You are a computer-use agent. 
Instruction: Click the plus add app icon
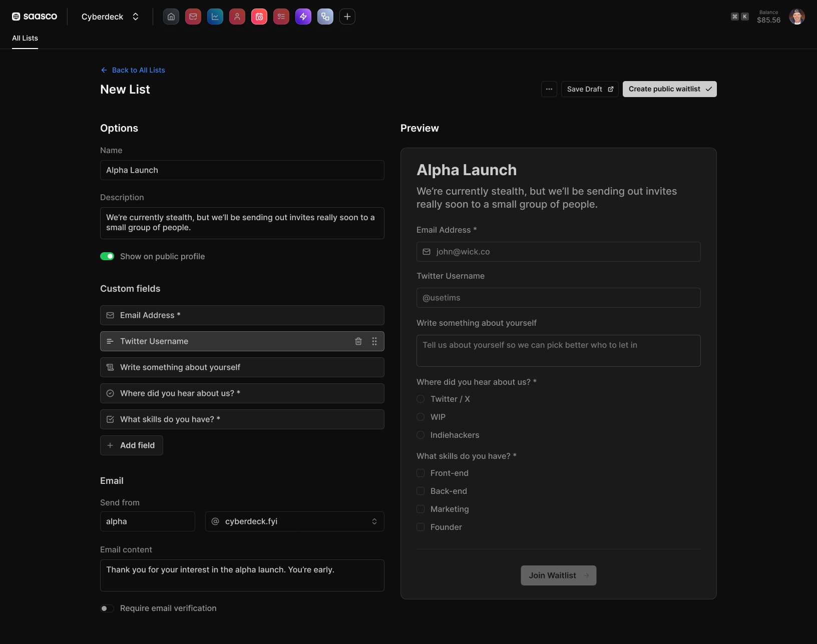347,17
